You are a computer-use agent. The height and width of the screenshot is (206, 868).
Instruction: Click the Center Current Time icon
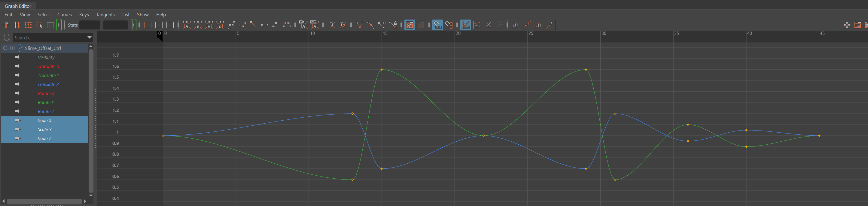[x=170, y=25]
